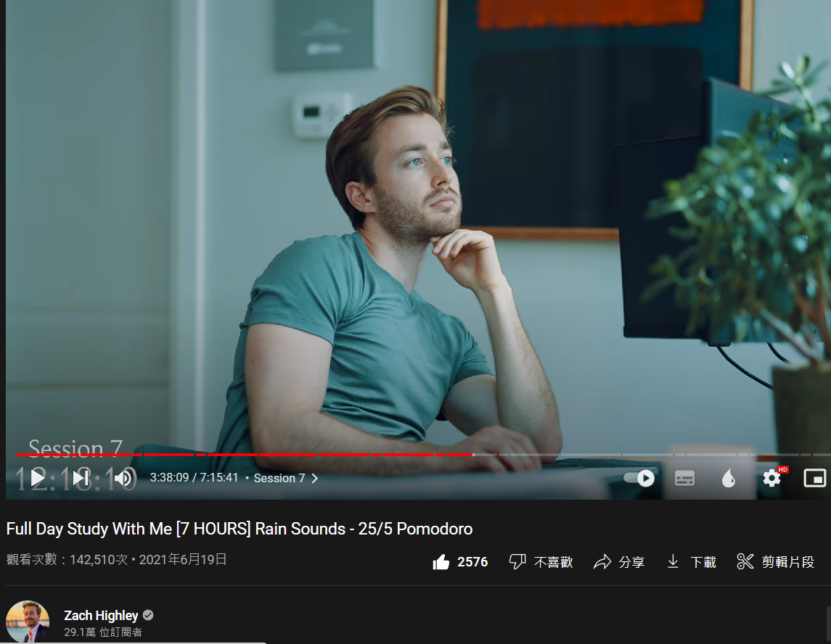The image size is (831, 644).
Task: Click the unplayed chapter segment on timeline
Action: click(x=653, y=455)
